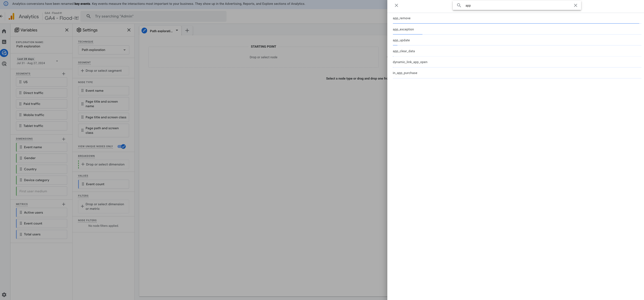Click the plus icon next to Segments
The width and height of the screenshot is (644, 300).
(64, 74)
